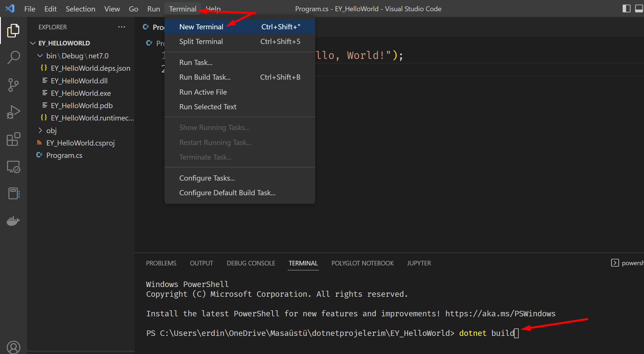Click the C# icon on Program.cs tab
Viewport: 644px width, 354px height.
click(146, 27)
